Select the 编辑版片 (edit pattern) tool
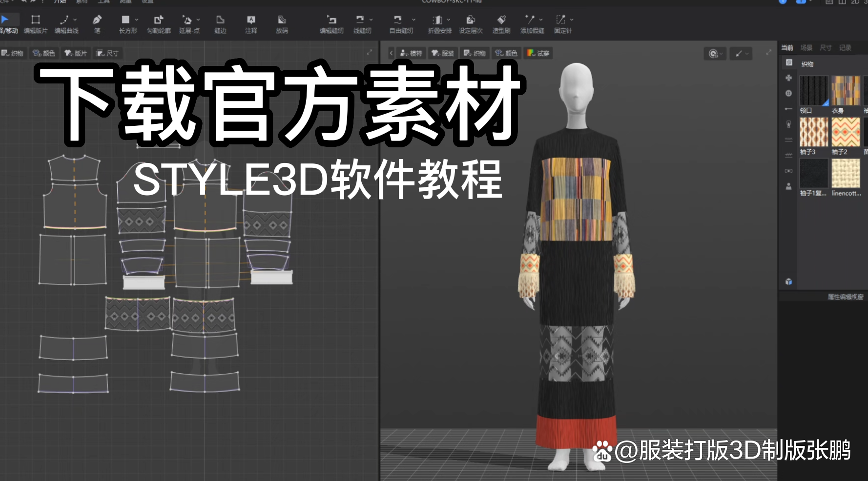 coord(35,23)
